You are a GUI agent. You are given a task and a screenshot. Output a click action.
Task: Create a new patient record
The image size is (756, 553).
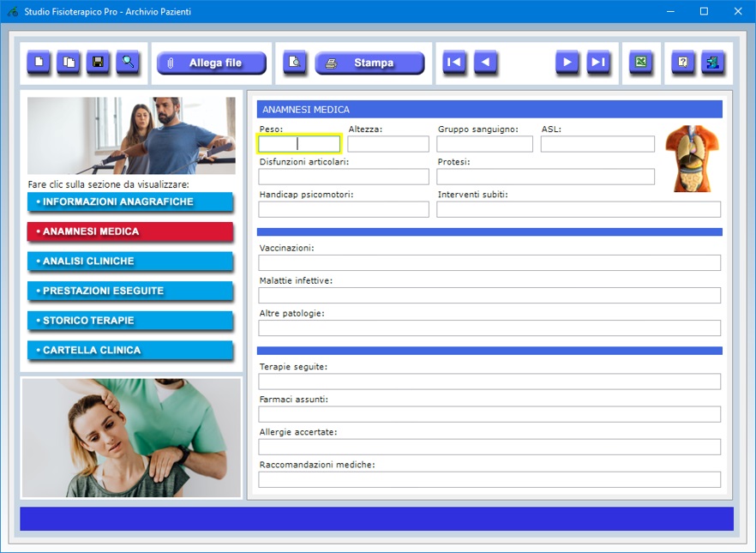tap(39, 63)
